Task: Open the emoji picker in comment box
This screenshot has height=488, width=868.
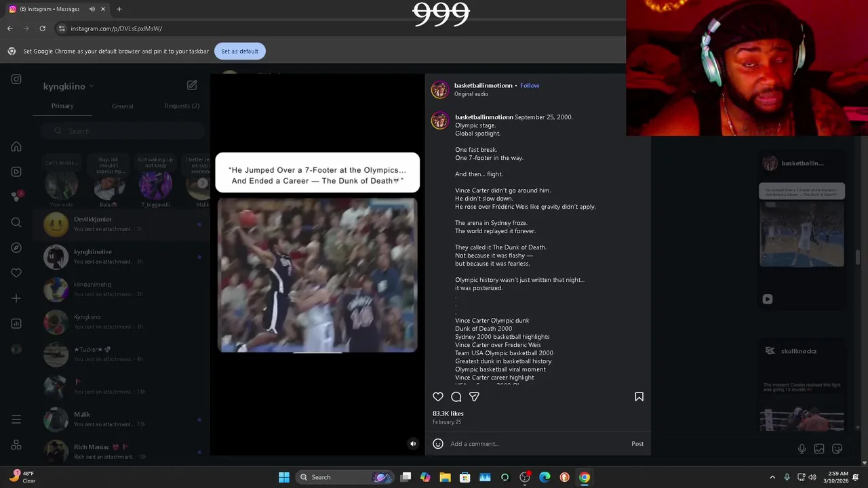Action: coord(438,444)
